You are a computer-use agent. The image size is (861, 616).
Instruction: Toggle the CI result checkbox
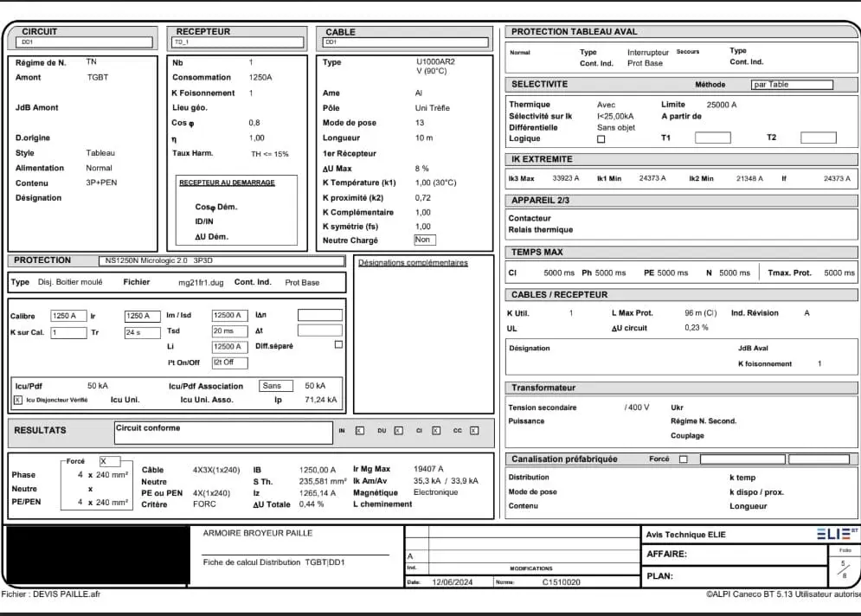pos(436,431)
